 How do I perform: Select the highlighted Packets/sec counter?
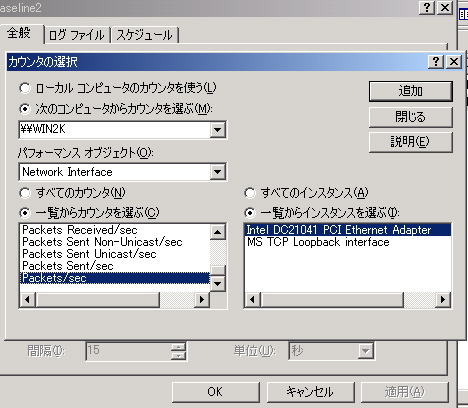click(x=115, y=278)
